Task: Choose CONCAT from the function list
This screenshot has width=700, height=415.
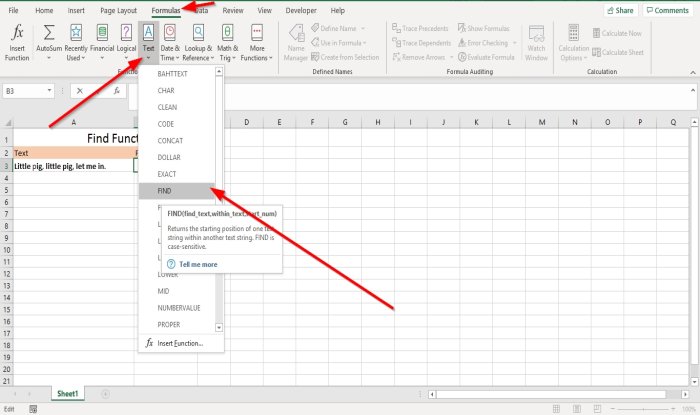Action: pyautogui.click(x=177, y=141)
